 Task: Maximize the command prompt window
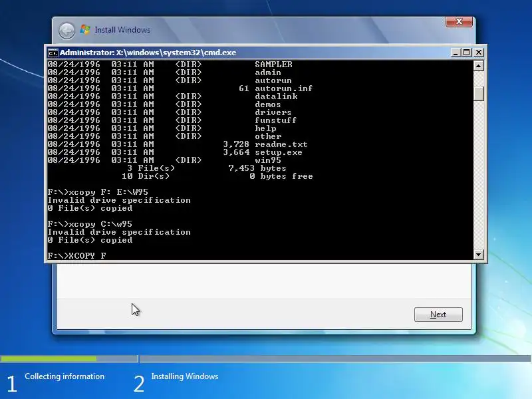click(467, 53)
